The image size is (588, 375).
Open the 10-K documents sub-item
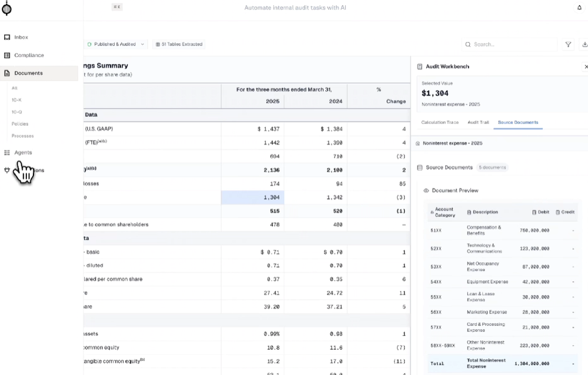[16, 100]
